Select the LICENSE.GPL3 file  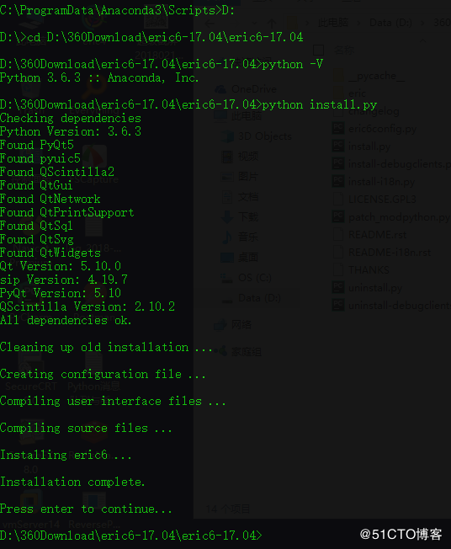click(382, 199)
